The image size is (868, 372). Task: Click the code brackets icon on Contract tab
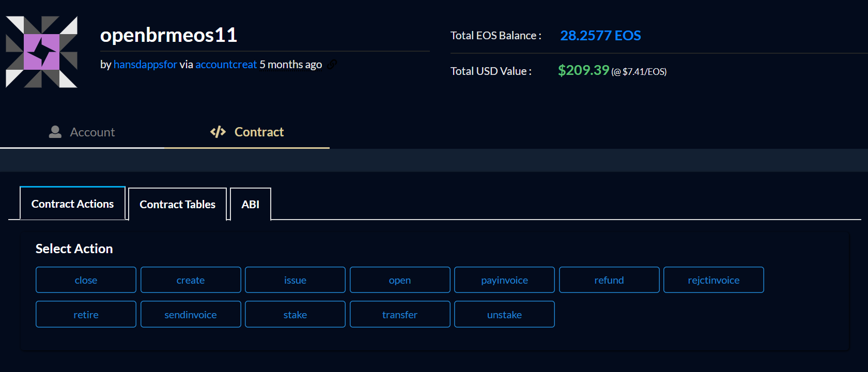point(218,132)
